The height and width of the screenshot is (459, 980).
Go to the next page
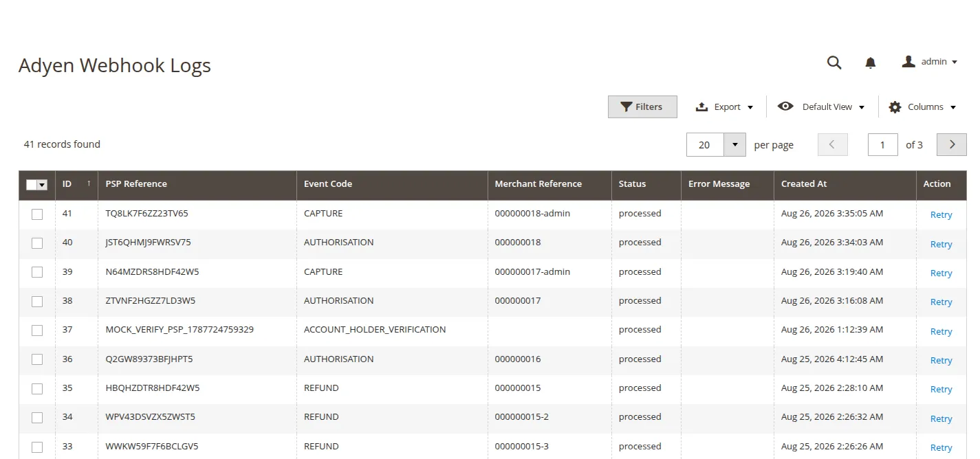952,144
